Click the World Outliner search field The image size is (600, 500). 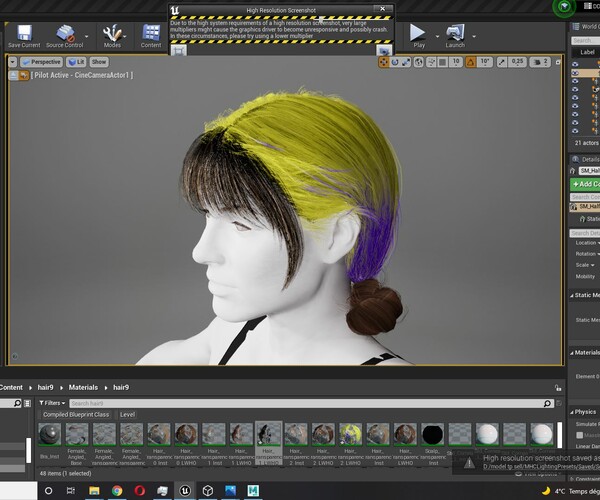point(585,40)
